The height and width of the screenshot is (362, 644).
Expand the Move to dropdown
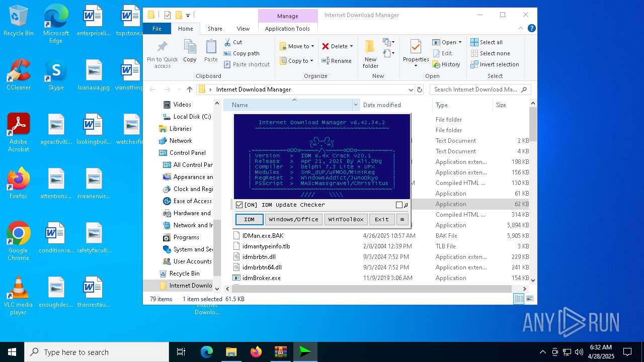tap(312, 46)
